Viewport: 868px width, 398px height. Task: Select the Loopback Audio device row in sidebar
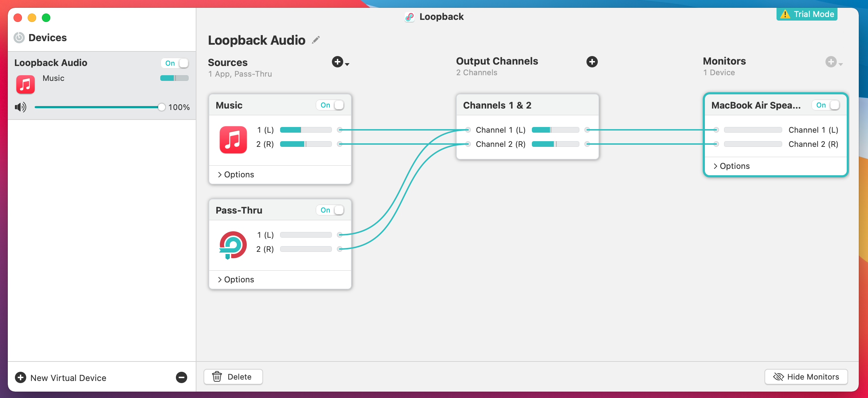pos(102,85)
